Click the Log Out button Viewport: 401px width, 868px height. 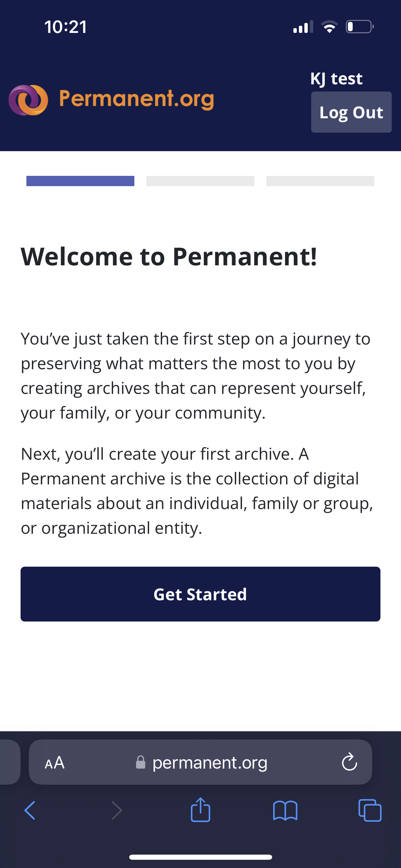coord(351,112)
